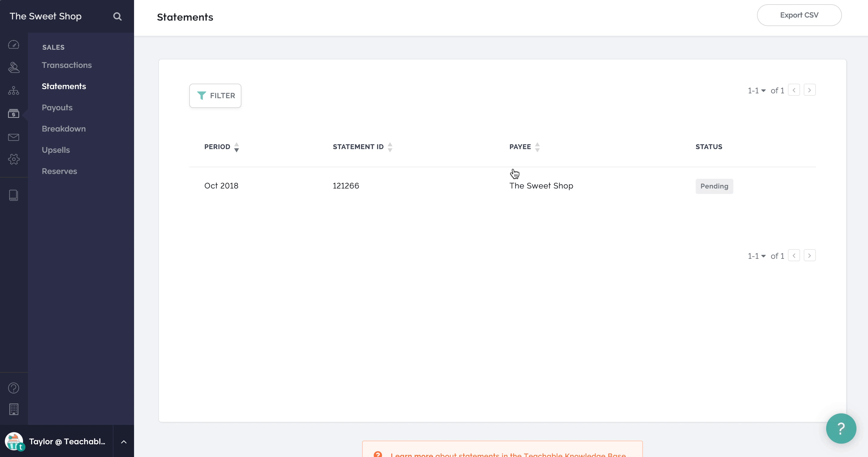This screenshot has height=457, width=868.
Task: Click bottom pagination next page arrow
Action: pos(809,255)
